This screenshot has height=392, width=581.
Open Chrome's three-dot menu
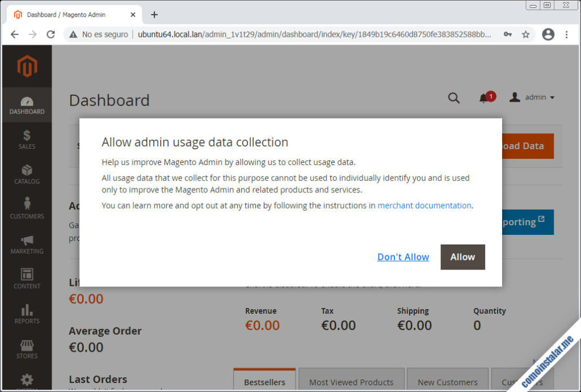click(x=567, y=34)
